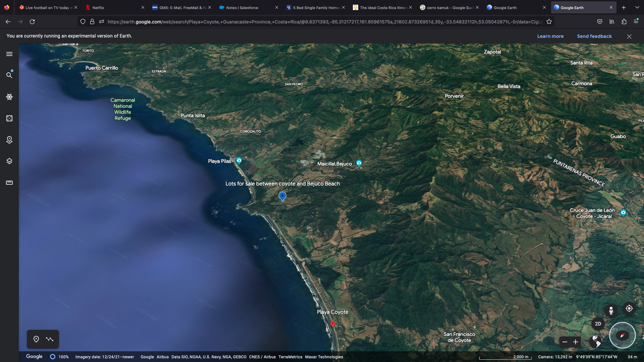Image resolution: width=644 pixels, height=362 pixels.
Task: Select the draw path tool
Action: (x=50, y=339)
